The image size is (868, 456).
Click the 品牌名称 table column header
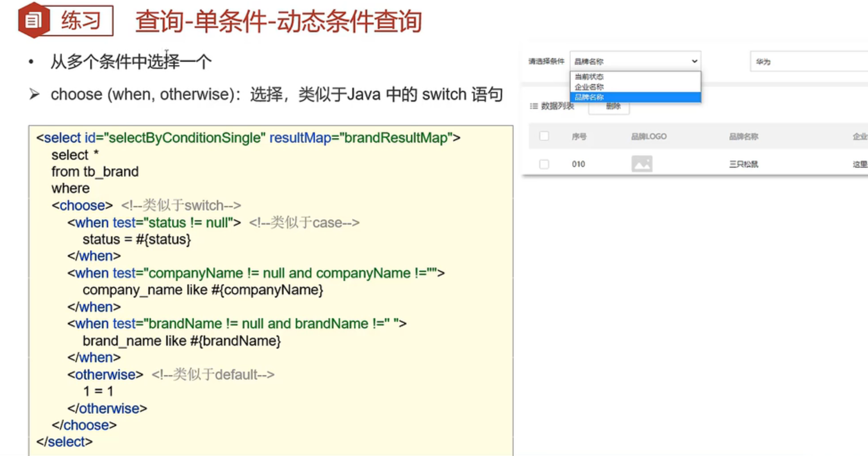pos(744,137)
